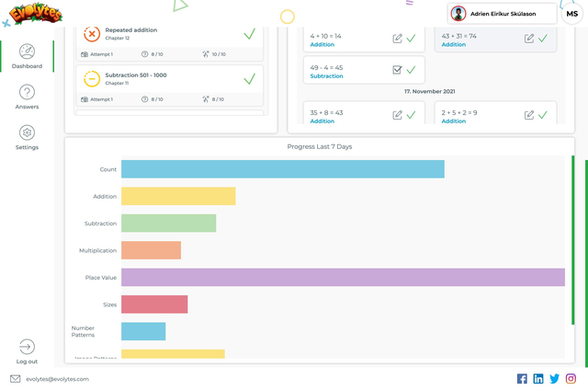This screenshot has width=588, height=390.
Task: Click the Log out arrow icon
Action: [27, 347]
